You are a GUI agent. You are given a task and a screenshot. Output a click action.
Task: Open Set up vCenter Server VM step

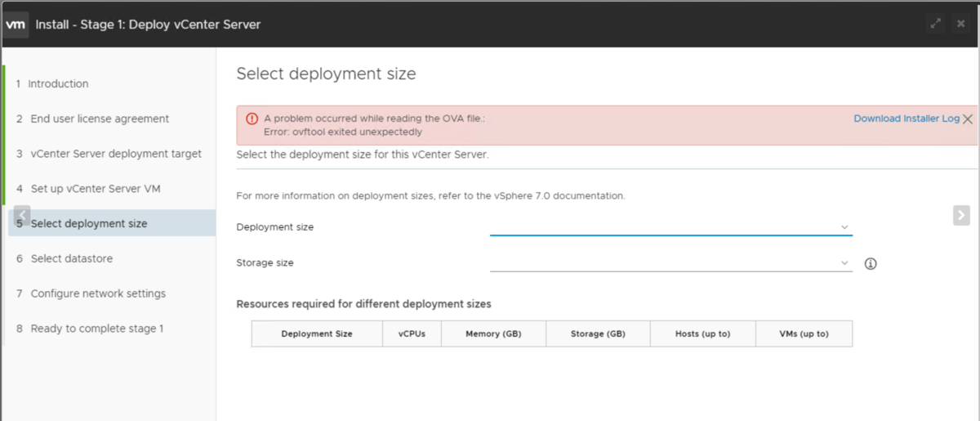point(88,189)
